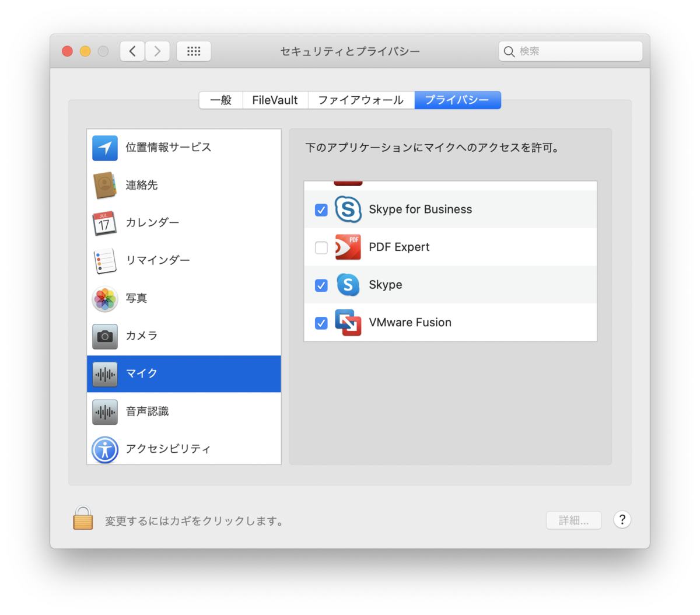700x615 pixels.
Task: Click the 検索 search field
Action: click(x=570, y=51)
